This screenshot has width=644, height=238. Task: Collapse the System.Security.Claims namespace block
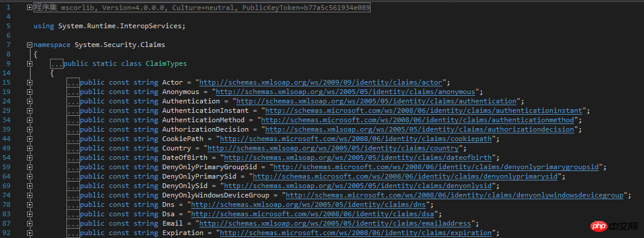point(29,45)
